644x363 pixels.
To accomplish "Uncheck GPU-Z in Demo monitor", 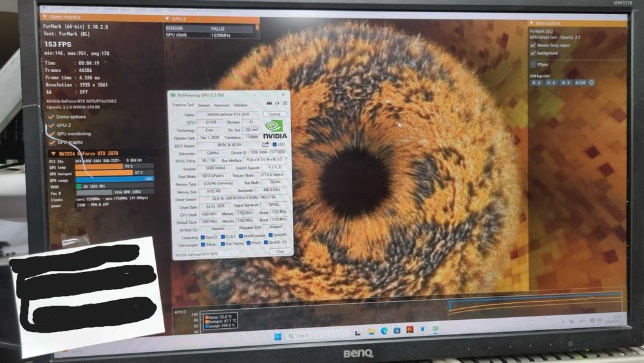I will (52, 125).
